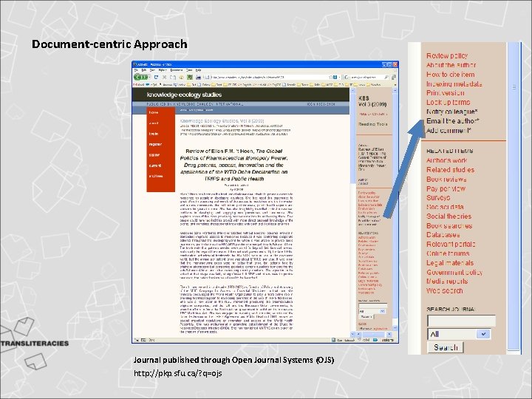Click the small search field in browser sidebar
Screen dimensions: 532x399
click(372, 305)
